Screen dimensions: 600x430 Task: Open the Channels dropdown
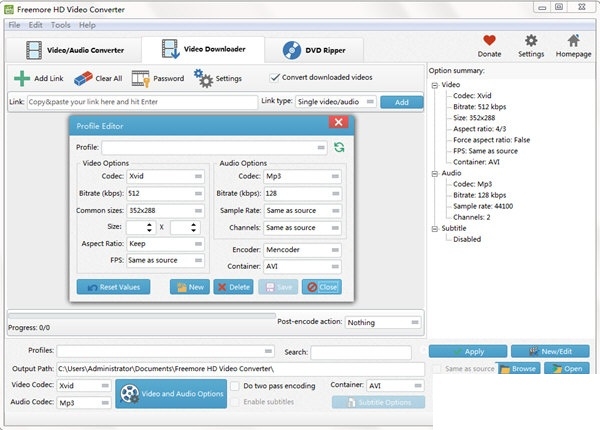pos(302,228)
